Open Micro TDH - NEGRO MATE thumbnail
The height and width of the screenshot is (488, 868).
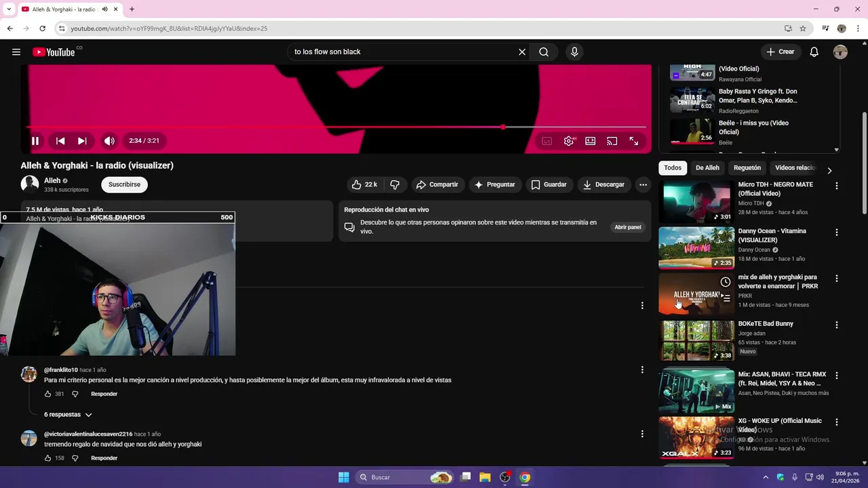(x=696, y=201)
